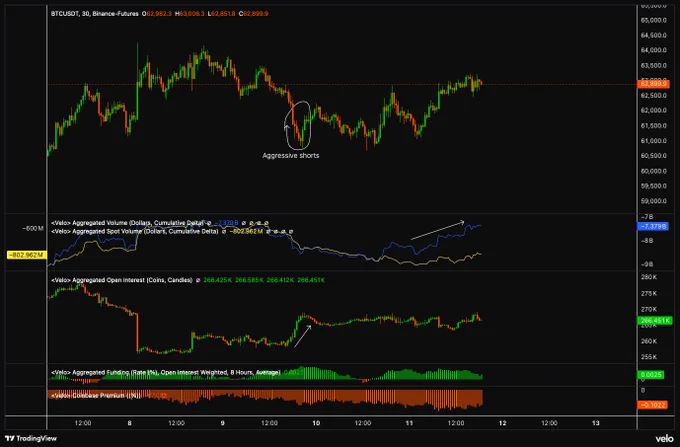Click the 12:00 label between days 8 and 9
680x447 pixels.
[x=176, y=423]
